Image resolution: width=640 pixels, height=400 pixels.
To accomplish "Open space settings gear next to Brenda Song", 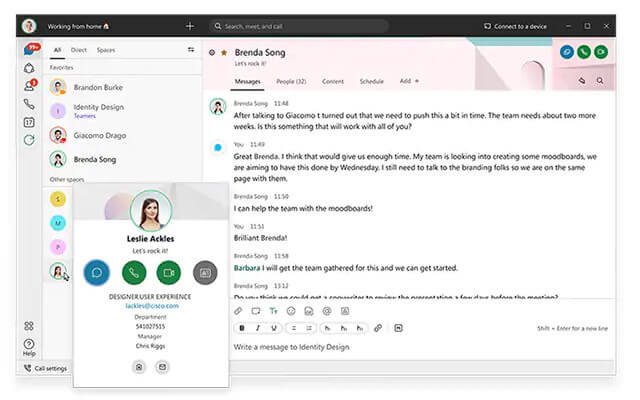I will (212, 52).
